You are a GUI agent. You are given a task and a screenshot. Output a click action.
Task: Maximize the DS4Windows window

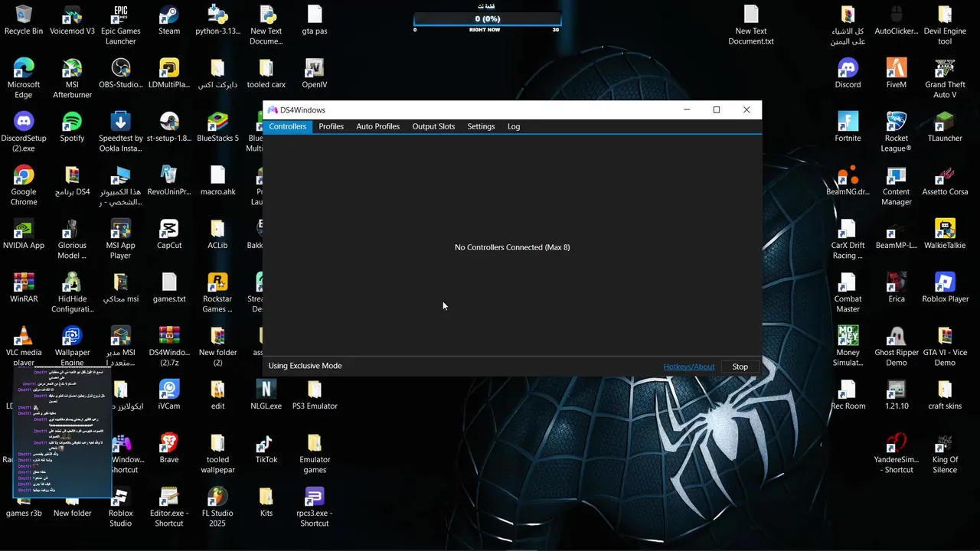[717, 110]
